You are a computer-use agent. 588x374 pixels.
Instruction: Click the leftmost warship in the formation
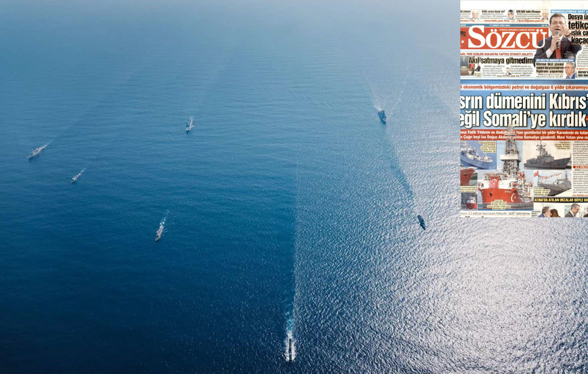(36, 151)
